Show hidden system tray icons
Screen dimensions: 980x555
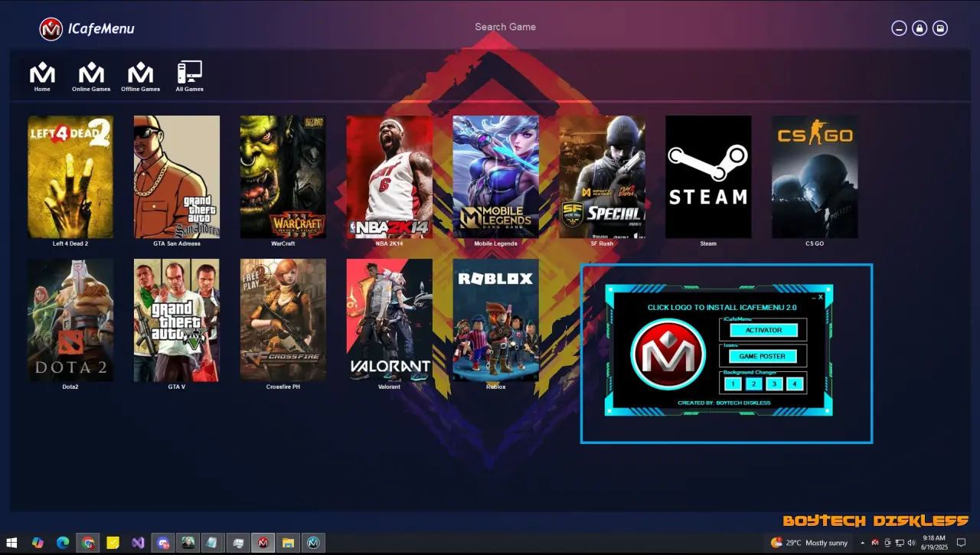(863, 543)
